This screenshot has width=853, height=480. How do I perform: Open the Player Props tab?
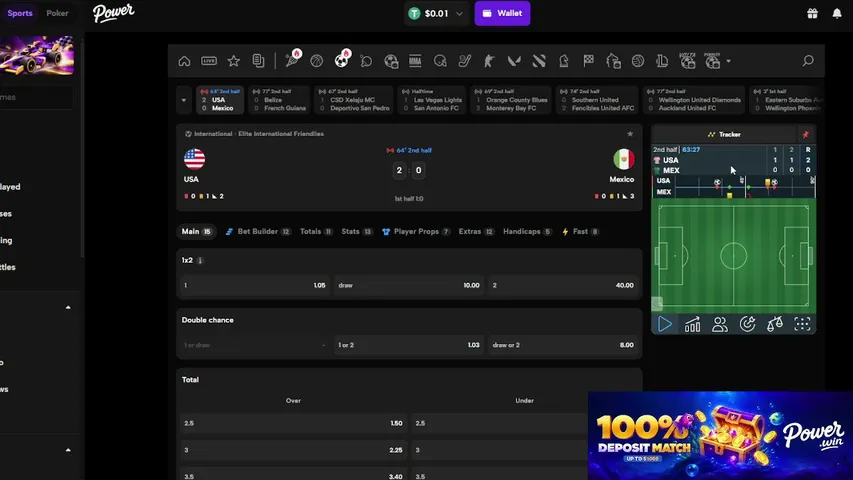[x=416, y=231]
